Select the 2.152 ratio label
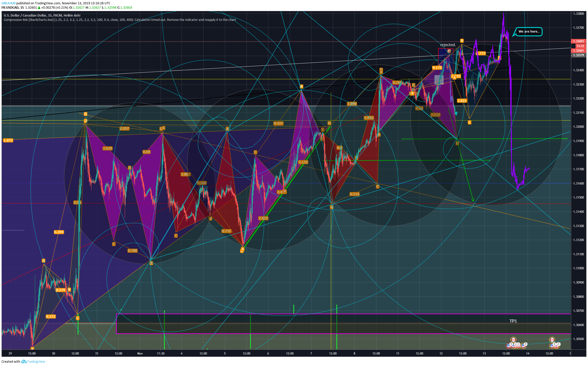This screenshot has width=588, height=366. (x=303, y=162)
